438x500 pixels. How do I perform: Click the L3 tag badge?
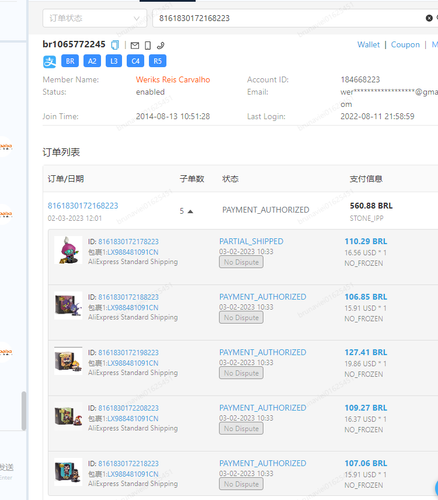pyautogui.click(x=114, y=61)
